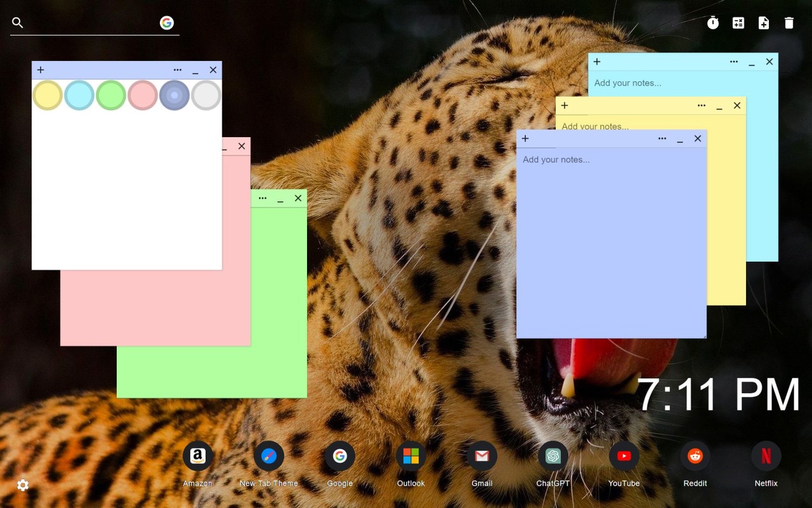This screenshot has width=812, height=508.
Task: Open the cyan note's three-dot menu
Action: pyautogui.click(x=734, y=62)
